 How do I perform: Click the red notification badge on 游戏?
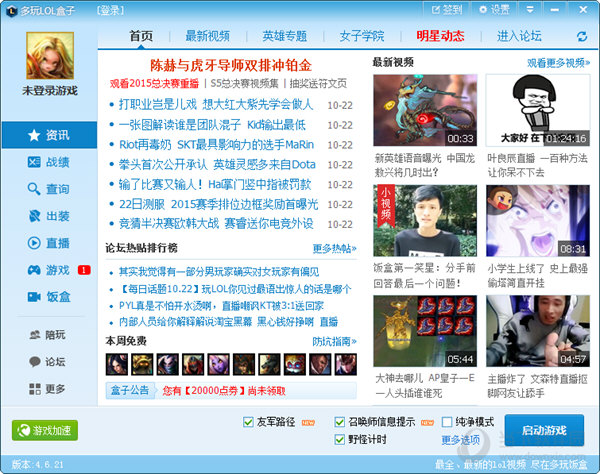pos(84,270)
